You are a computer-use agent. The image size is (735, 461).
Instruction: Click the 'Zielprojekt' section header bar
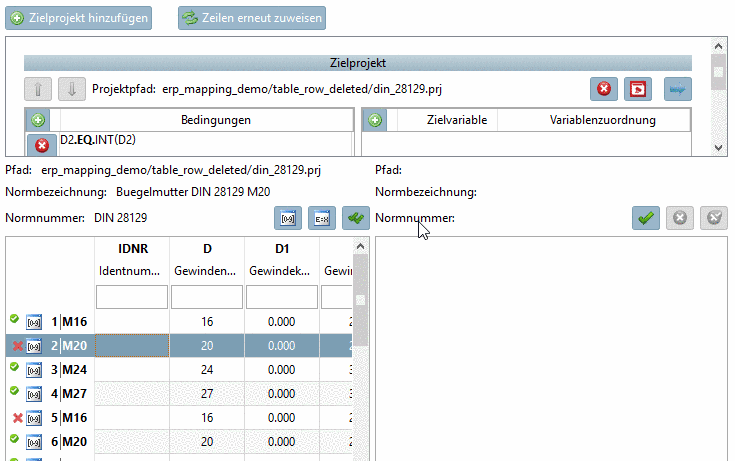click(358, 63)
